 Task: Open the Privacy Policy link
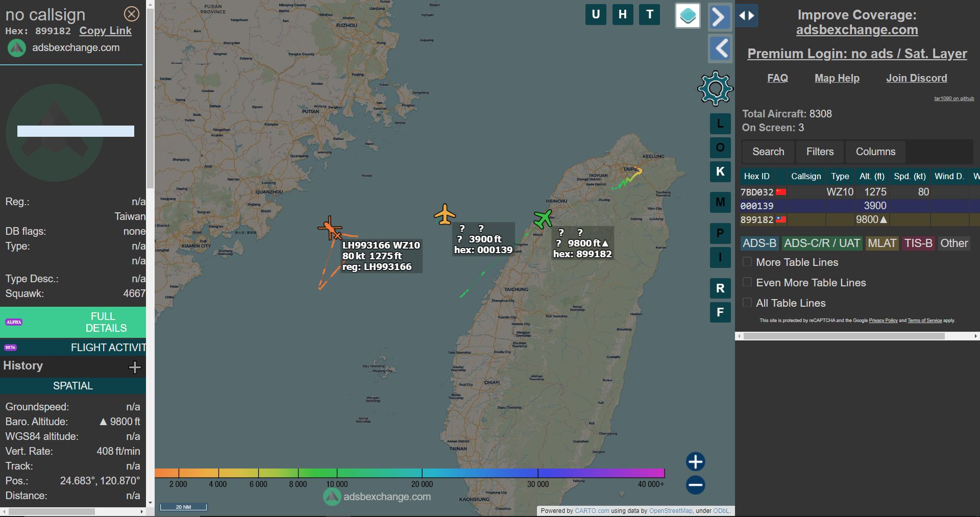click(x=883, y=321)
